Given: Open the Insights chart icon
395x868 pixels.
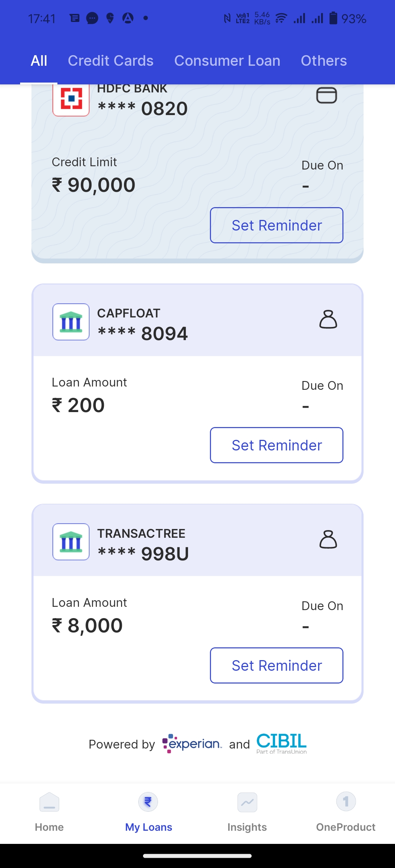Looking at the screenshot, I should 247,802.
